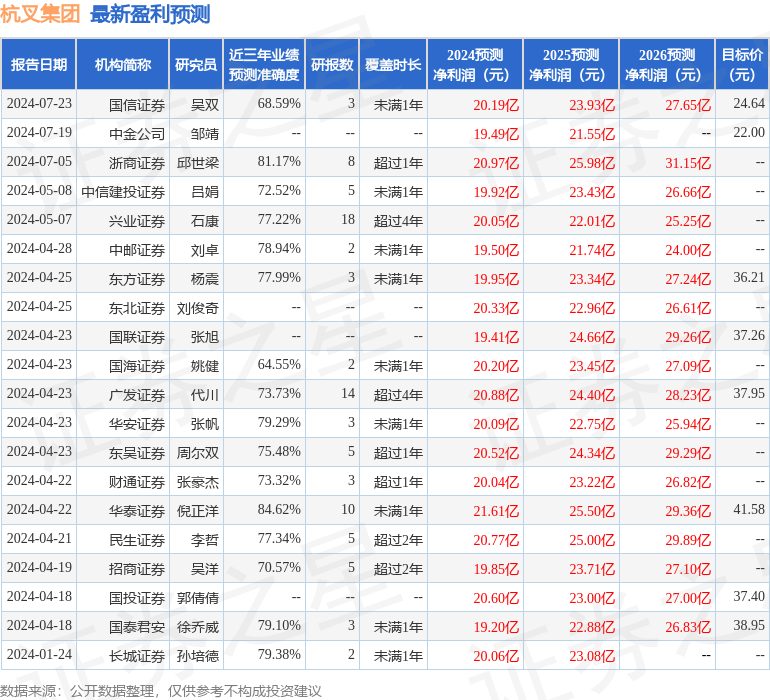Click analyst name 孙培德
The width and height of the screenshot is (770, 700).
pos(198,655)
